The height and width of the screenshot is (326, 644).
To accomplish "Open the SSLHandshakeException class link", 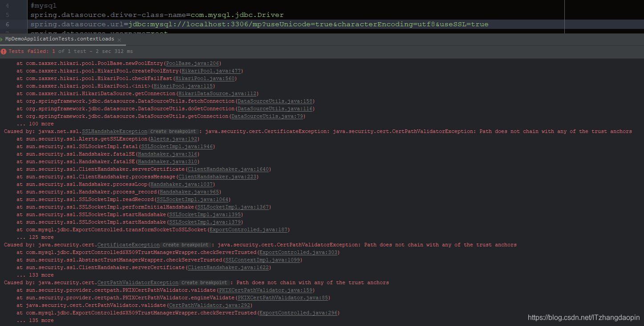I will coord(114,131).
